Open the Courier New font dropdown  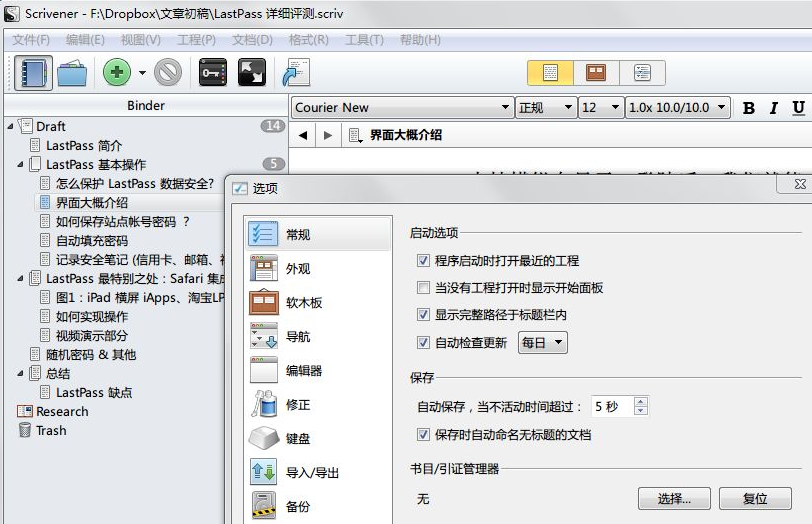tap(402, 108)
